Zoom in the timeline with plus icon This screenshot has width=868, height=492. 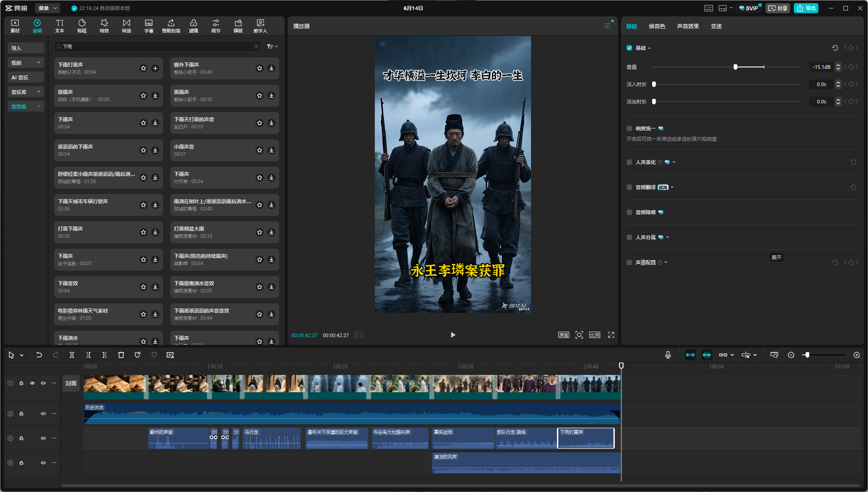click(857, 355)
